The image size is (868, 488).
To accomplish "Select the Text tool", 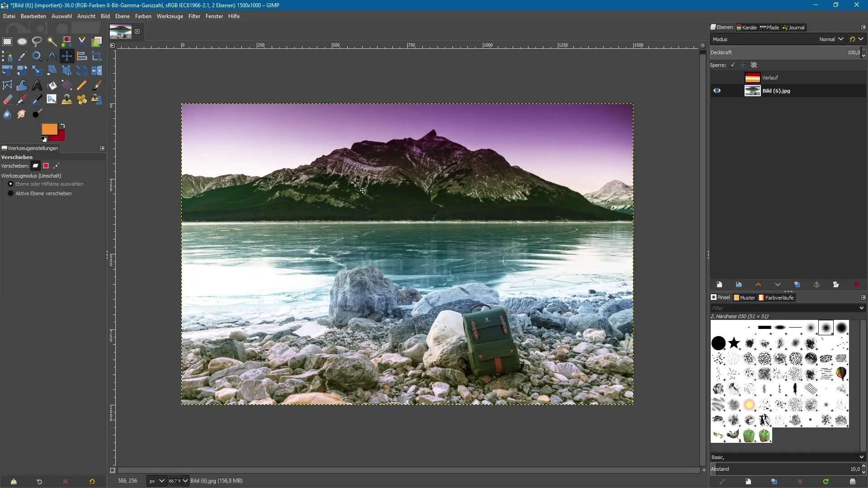I will [37, 85].
